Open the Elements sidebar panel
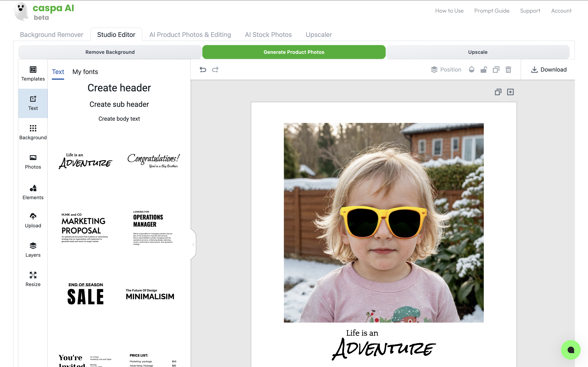The height and width of the screenshot is (367, 588). (33, 192)
